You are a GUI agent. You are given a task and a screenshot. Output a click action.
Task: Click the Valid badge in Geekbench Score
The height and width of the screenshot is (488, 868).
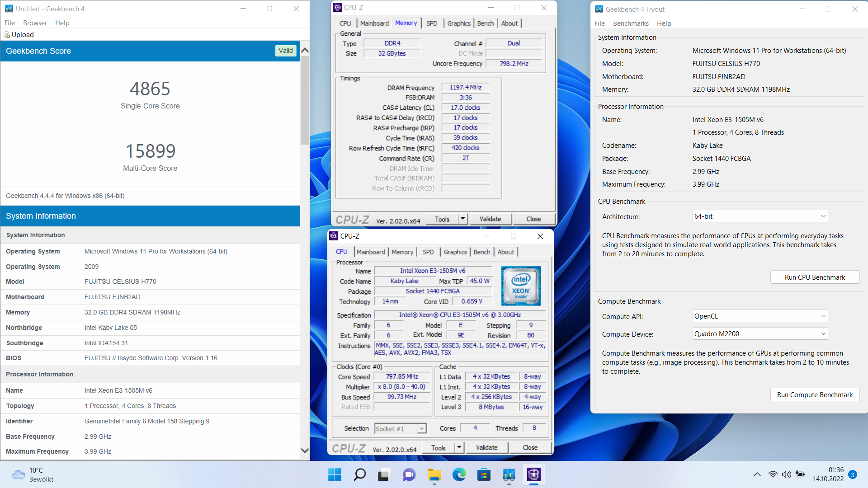286,51
